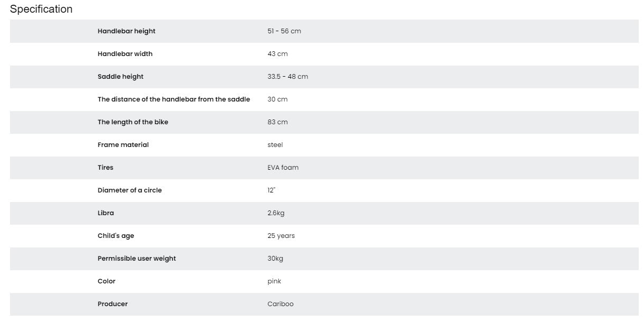
Task: Select the 83 cm length value
Action: pos(277,122)
